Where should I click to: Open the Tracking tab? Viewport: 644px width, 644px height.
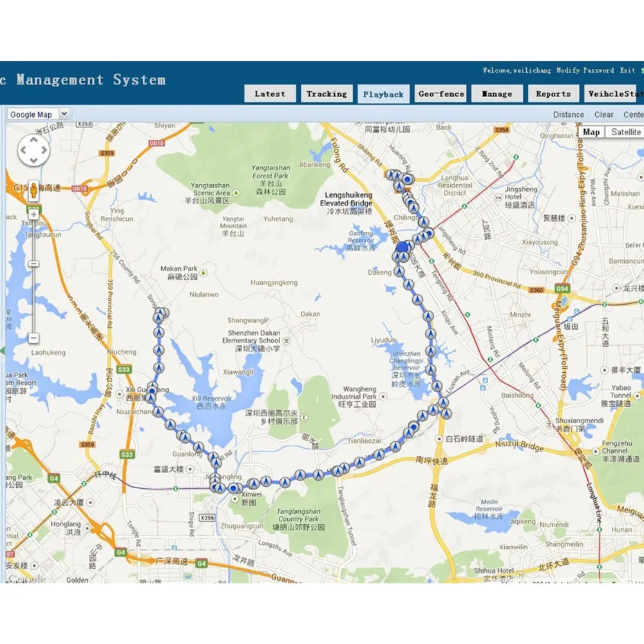[327, 93]
